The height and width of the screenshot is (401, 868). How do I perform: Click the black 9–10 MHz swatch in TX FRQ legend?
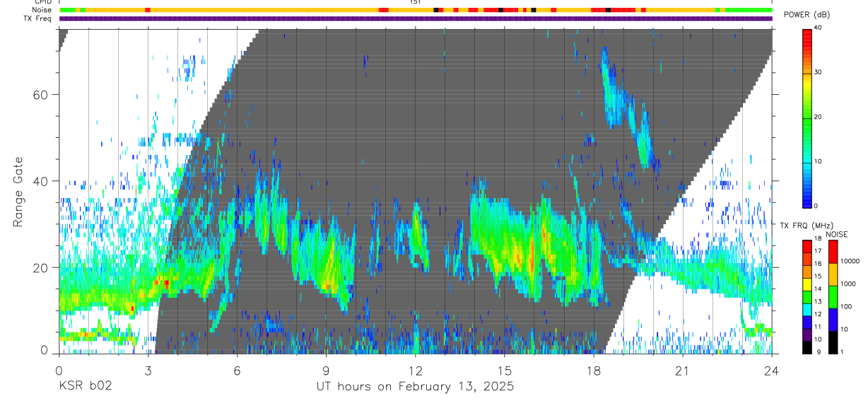pos(807,347)
